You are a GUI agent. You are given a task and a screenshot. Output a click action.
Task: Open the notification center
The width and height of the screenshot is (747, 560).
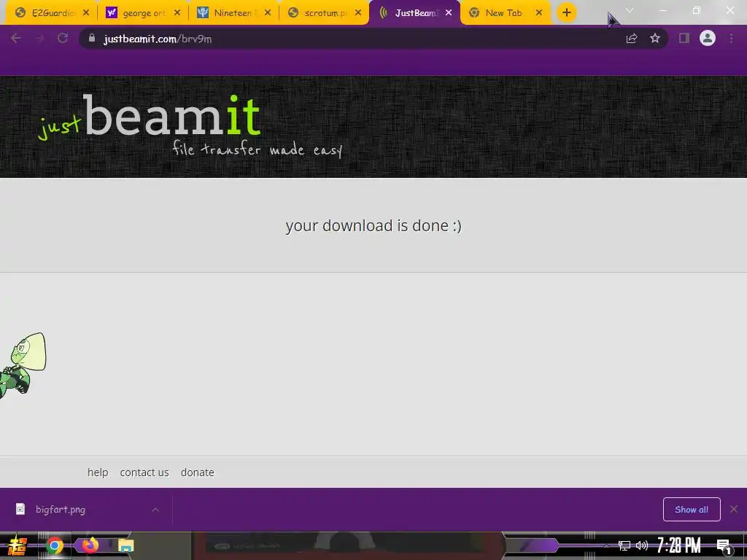click(x=724, y=546)
